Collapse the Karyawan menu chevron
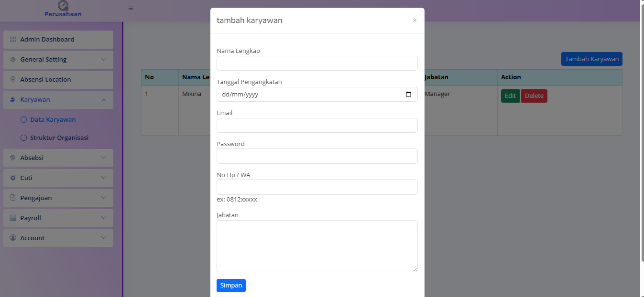 coord(104,100)
